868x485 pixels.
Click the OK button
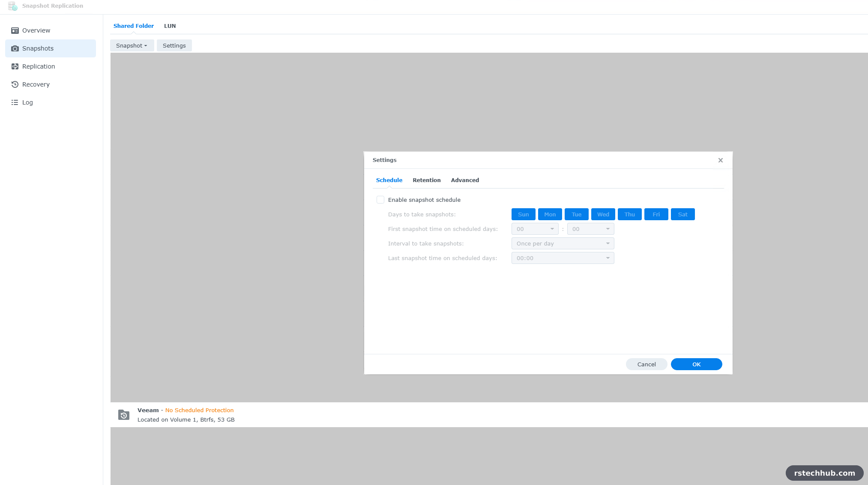click(x=697, y=364)
